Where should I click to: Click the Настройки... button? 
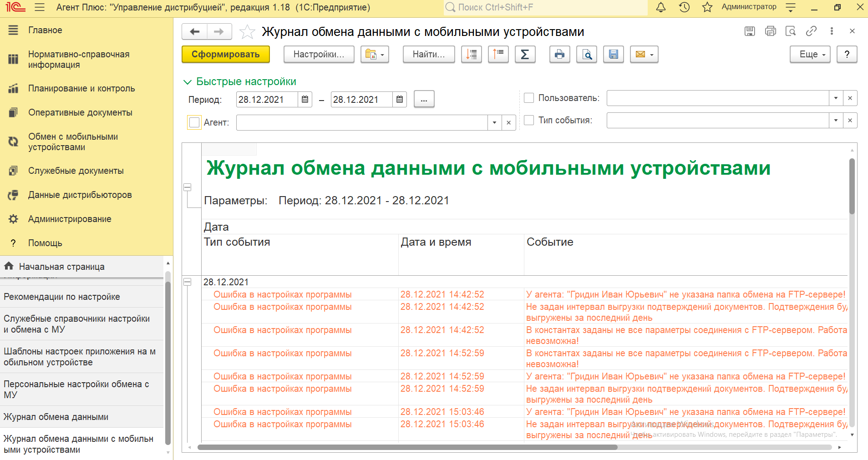319,55
